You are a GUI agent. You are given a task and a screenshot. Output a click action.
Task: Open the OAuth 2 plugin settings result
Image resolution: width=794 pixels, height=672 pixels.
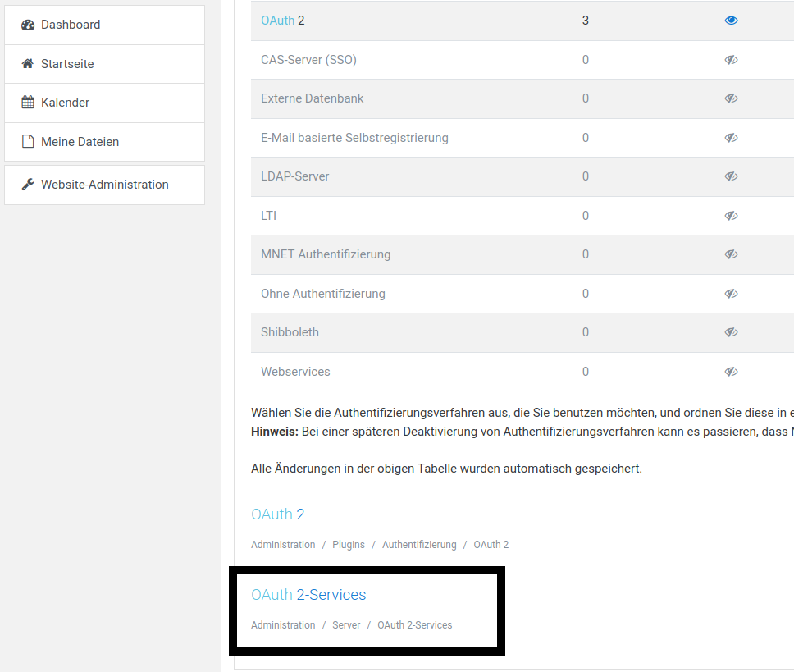pyautogui.click(x=278, y=514)
